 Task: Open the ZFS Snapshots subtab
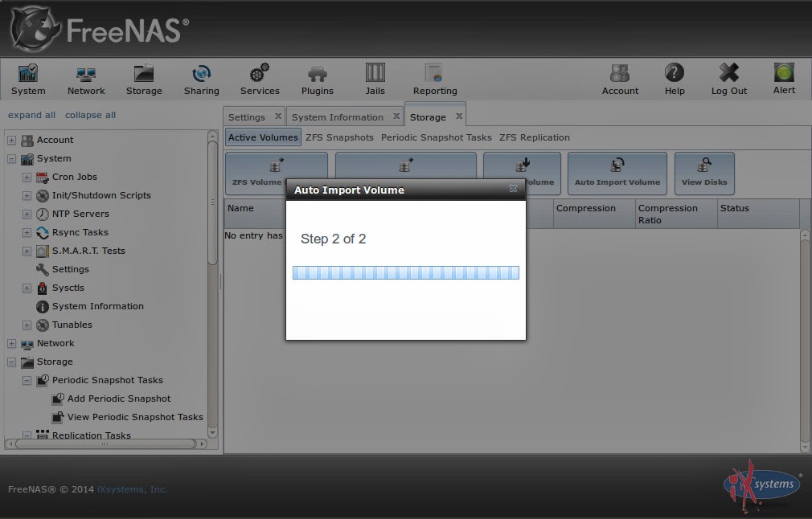click(339, 137)
